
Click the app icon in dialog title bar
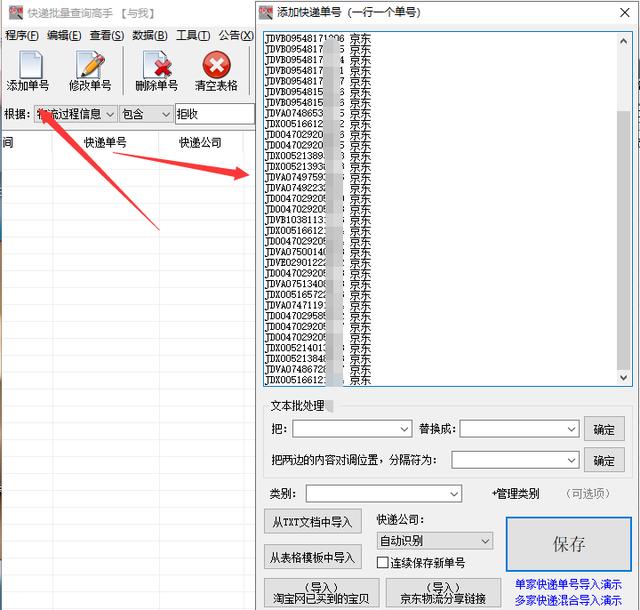tap(266, 12)
